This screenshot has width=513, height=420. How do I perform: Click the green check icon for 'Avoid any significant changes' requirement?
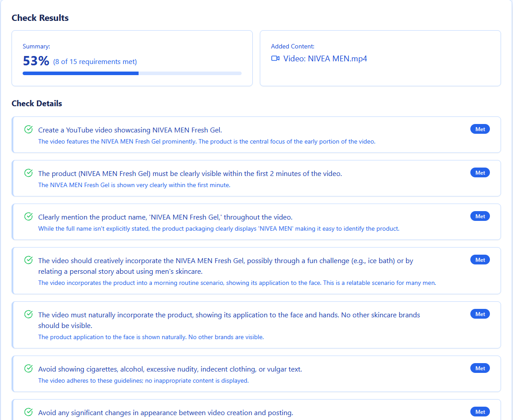28,412
